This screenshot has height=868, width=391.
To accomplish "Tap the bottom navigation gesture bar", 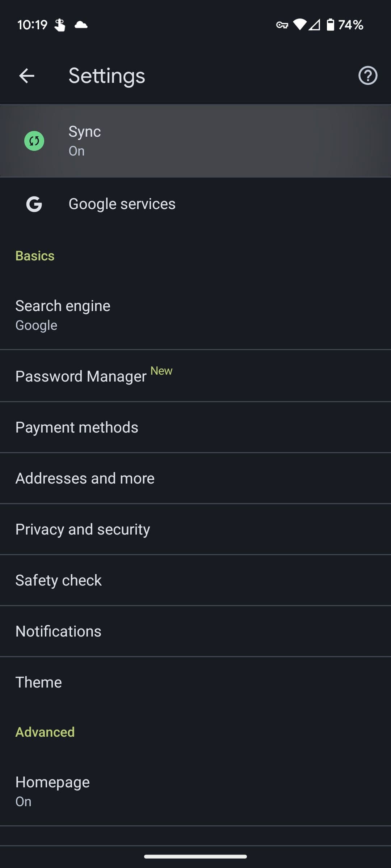I will pyautogui.click(x=195, y=856).
